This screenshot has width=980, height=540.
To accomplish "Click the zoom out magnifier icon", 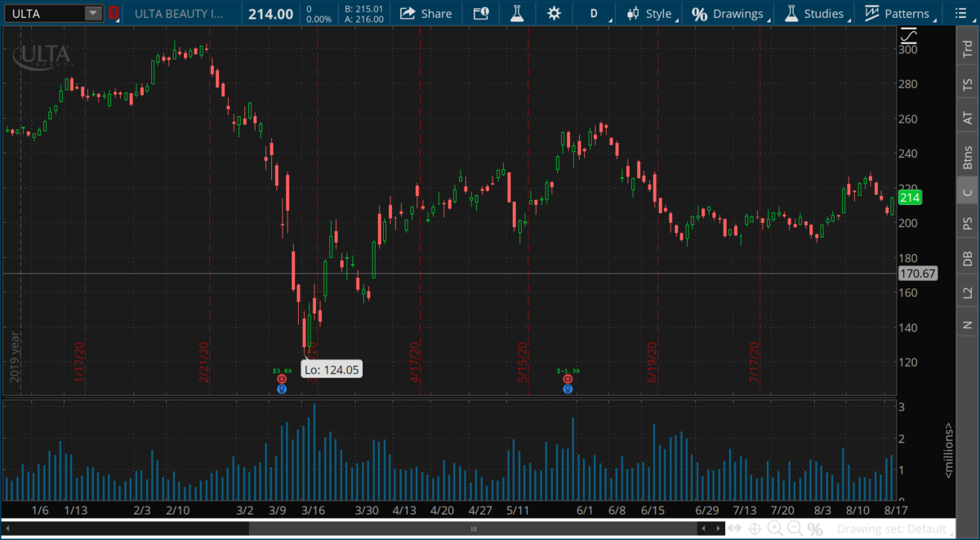I will 795,529.
